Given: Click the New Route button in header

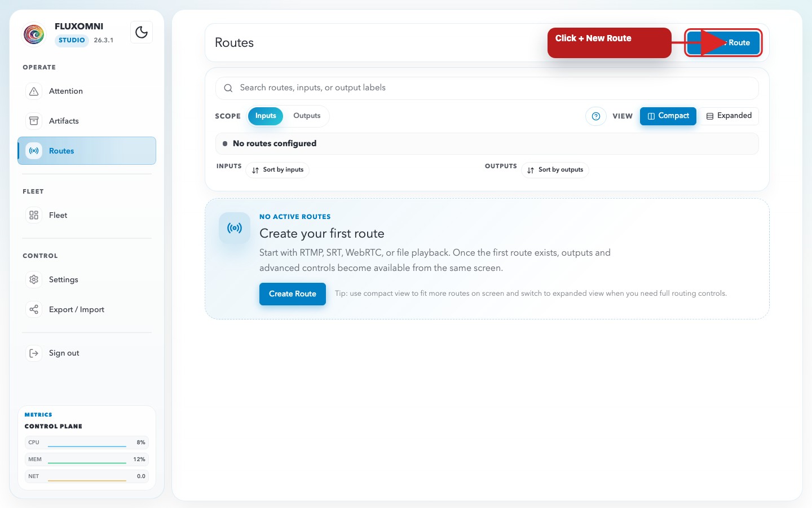Looking at the screenshot, I should point(723,43).
